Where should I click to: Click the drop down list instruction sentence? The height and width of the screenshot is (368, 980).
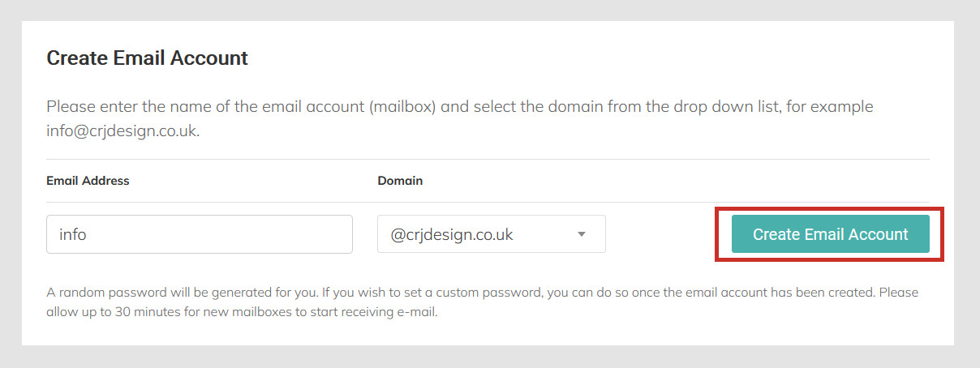(x=460, y=118)
